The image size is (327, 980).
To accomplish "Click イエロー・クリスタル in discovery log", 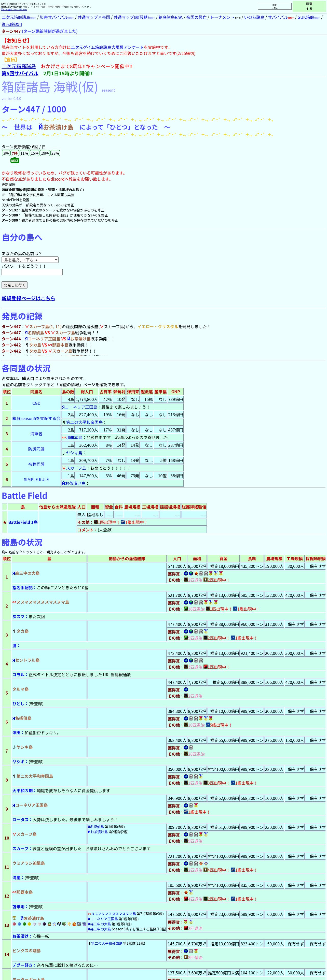I will pos(158,327).
